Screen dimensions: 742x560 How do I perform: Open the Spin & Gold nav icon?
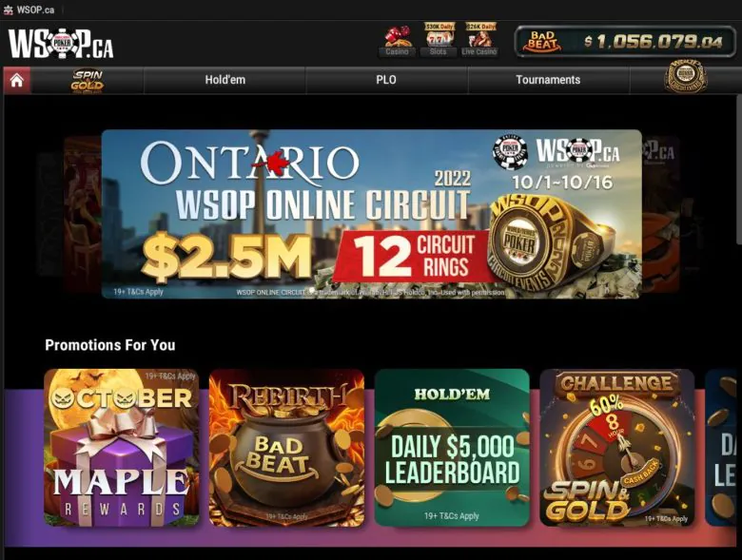click(88, 81)
